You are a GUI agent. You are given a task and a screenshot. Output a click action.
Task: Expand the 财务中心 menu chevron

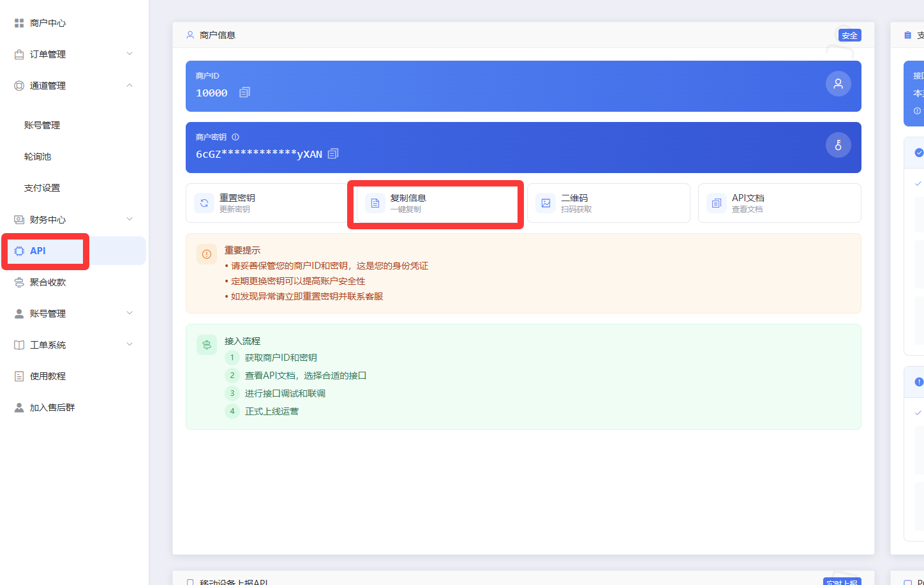point(130,219)
